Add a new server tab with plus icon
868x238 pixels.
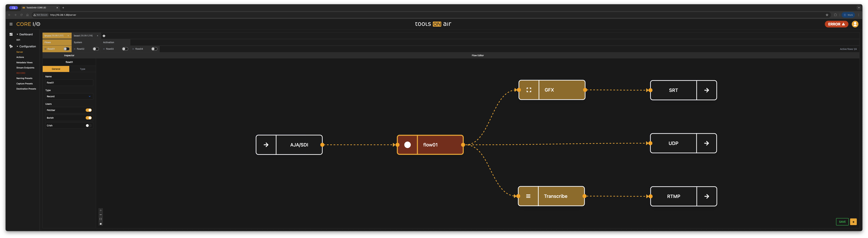(x=104, y=36)
